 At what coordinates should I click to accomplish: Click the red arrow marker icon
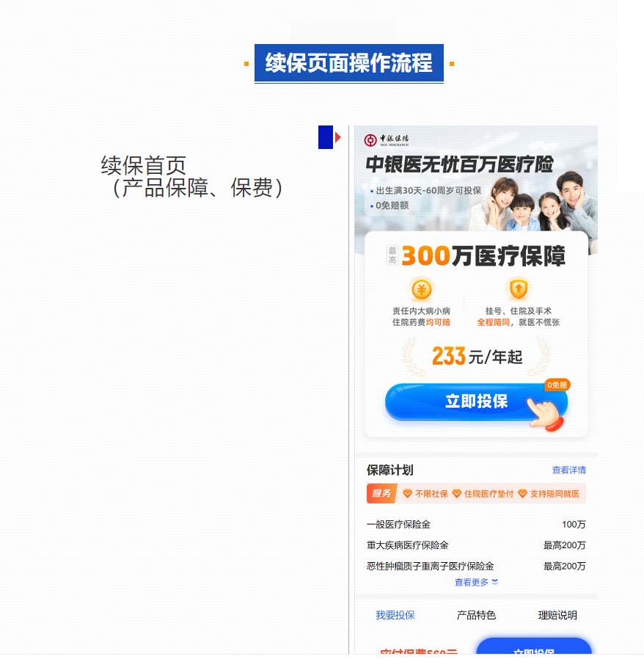(x=338, y=137)
